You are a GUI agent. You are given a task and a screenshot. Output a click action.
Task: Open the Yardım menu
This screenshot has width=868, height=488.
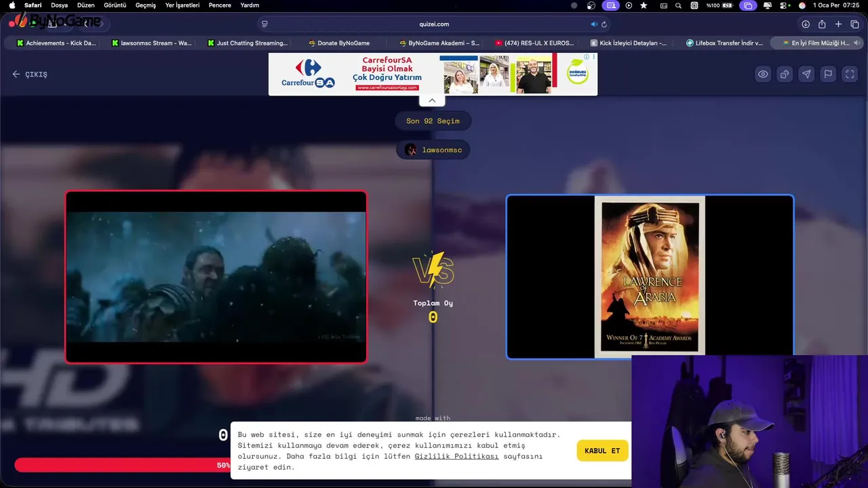250,5
